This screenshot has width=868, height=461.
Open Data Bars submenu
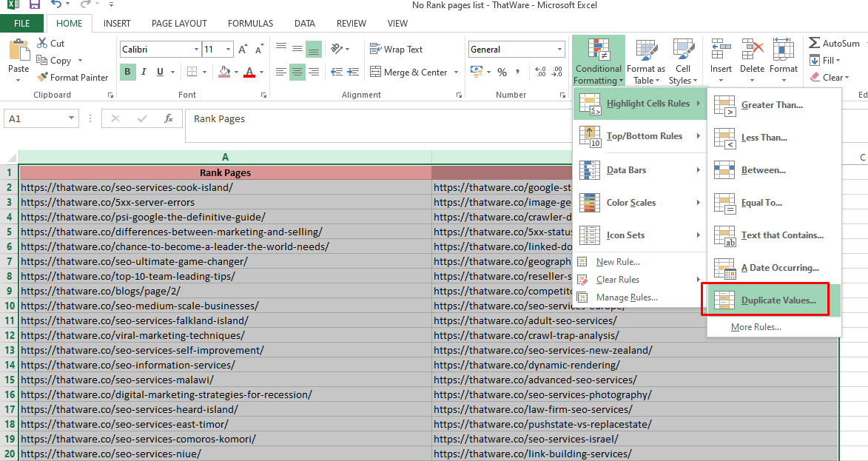click(x=640, y=170)
